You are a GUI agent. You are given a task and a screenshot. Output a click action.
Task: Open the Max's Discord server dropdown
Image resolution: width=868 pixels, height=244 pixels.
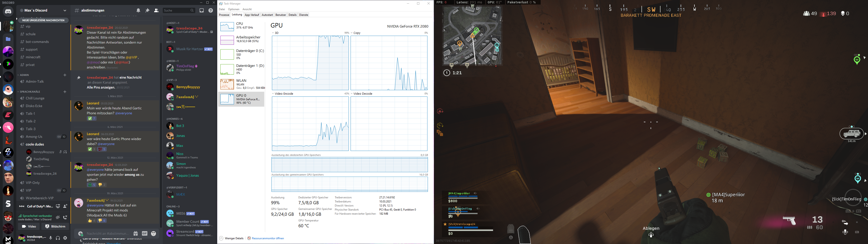(x=65, y=10)
